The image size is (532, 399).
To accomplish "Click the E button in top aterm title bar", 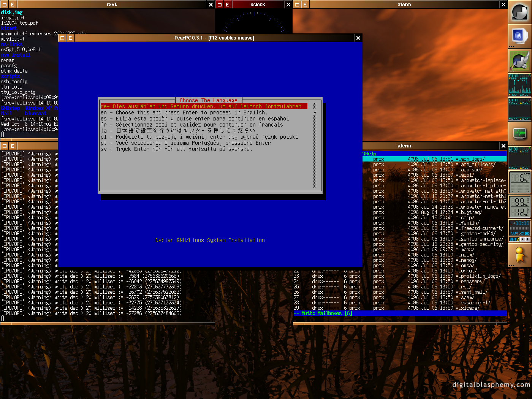I will tap(305, 5).
